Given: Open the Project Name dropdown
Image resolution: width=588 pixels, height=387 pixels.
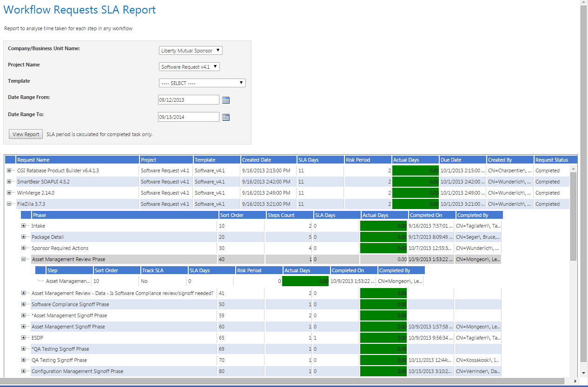Looking at the screenshot, I should coord(189,67).
